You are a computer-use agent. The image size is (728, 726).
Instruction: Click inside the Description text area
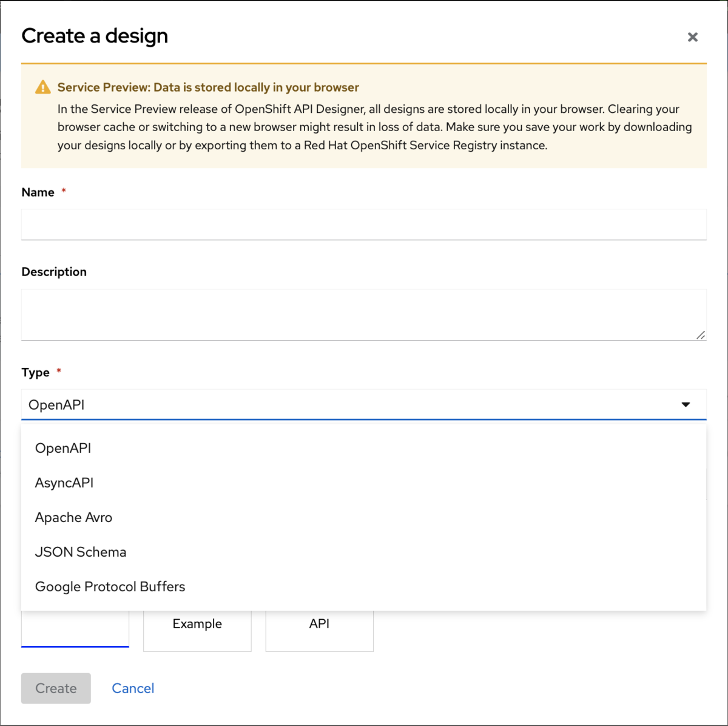pyautogui.click(x=364, y=314)
